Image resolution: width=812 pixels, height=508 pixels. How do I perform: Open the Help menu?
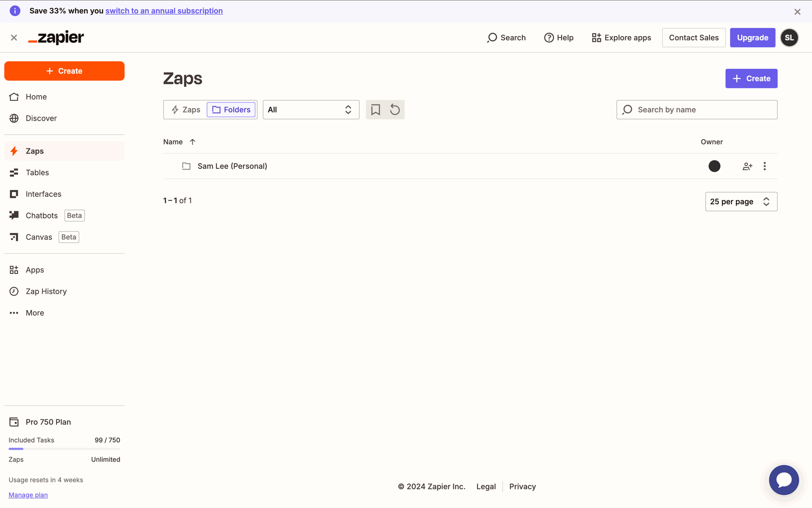click(559, 38)
